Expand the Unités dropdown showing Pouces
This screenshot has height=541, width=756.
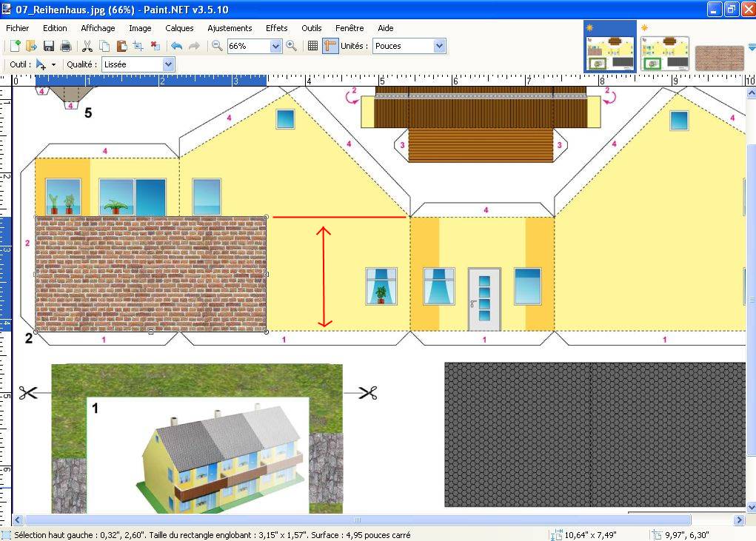(439, 46)
